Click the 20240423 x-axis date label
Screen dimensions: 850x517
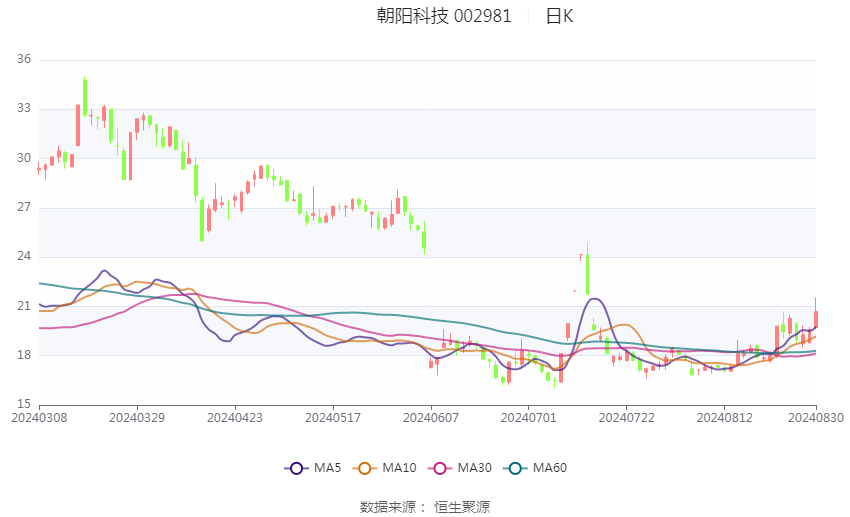pos(235,418)
